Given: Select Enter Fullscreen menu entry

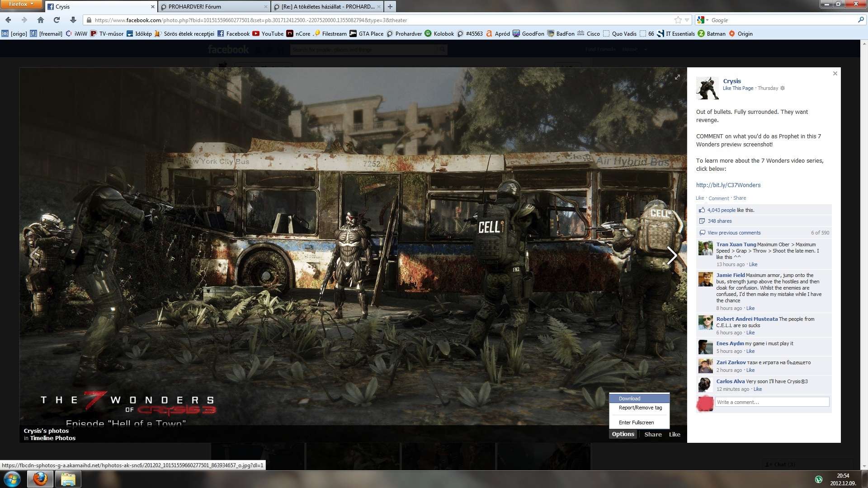Looking at the screenshot, I should (x=639, y=422).
